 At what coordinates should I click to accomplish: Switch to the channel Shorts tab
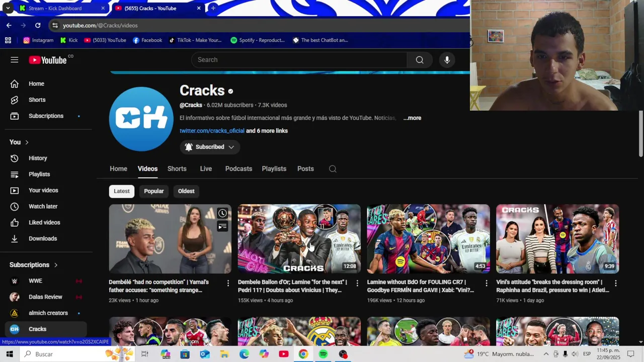(177, 169)
